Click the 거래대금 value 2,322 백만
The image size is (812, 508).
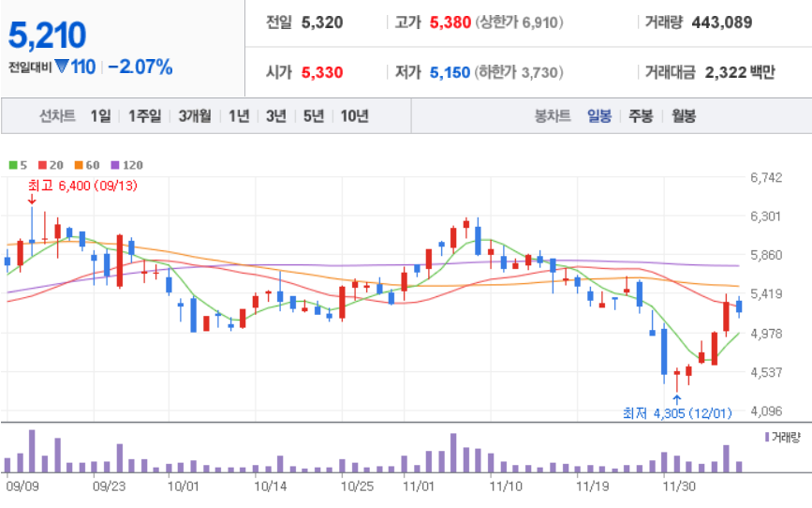740,72
